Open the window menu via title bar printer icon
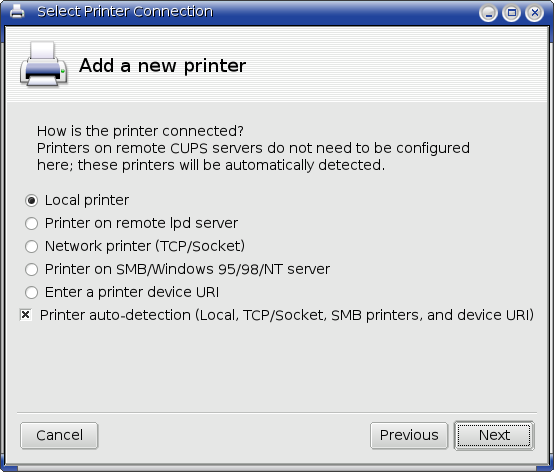The image size is (554, 472). [17, 11]
